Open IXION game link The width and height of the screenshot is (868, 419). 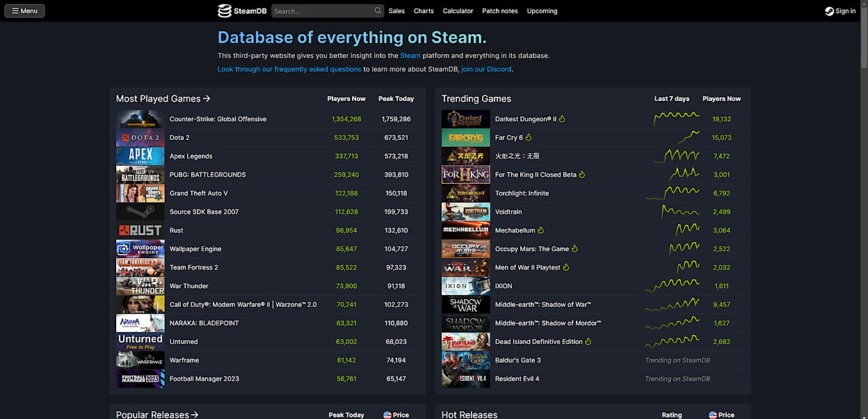tap(504, 286)
